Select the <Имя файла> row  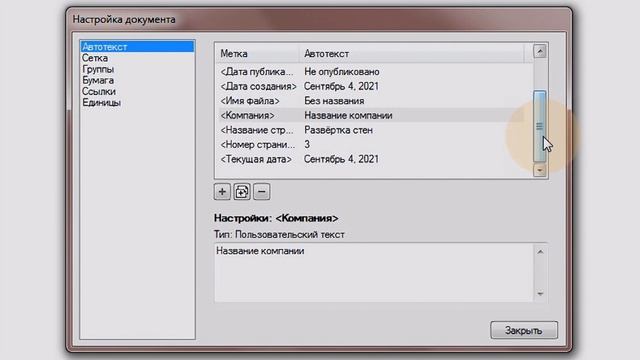click(371, 101)
